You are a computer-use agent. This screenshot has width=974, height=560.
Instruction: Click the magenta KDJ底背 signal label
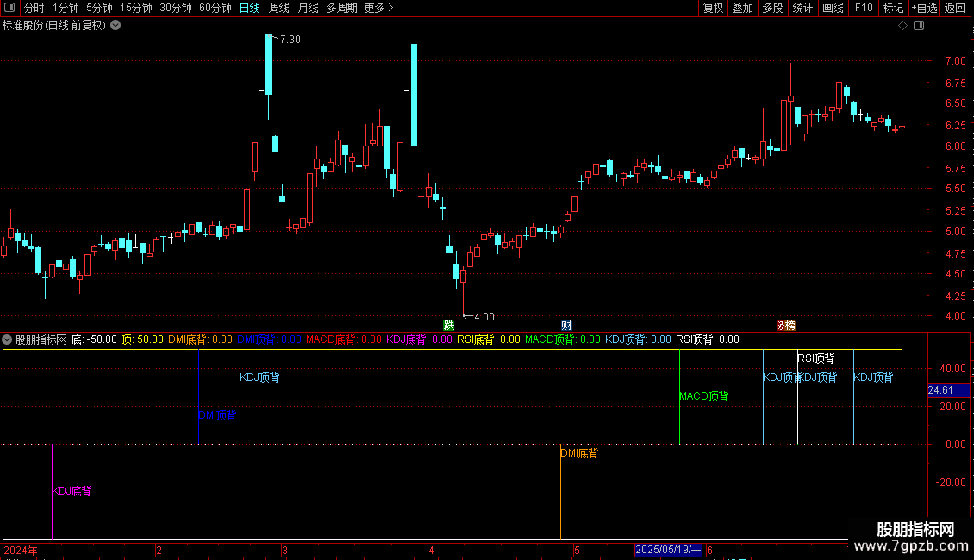(x=72, y=491)
